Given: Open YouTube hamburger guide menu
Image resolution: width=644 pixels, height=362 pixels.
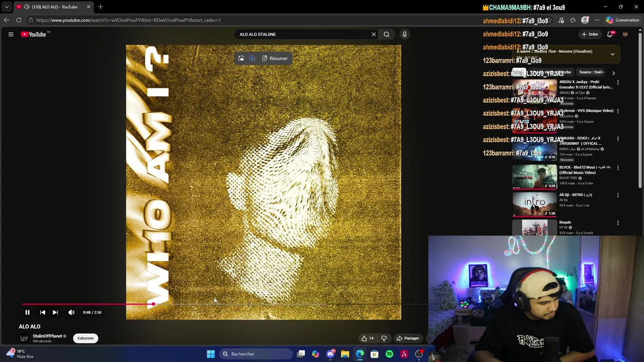Looking at the screenshot, I should click(11, 34).
